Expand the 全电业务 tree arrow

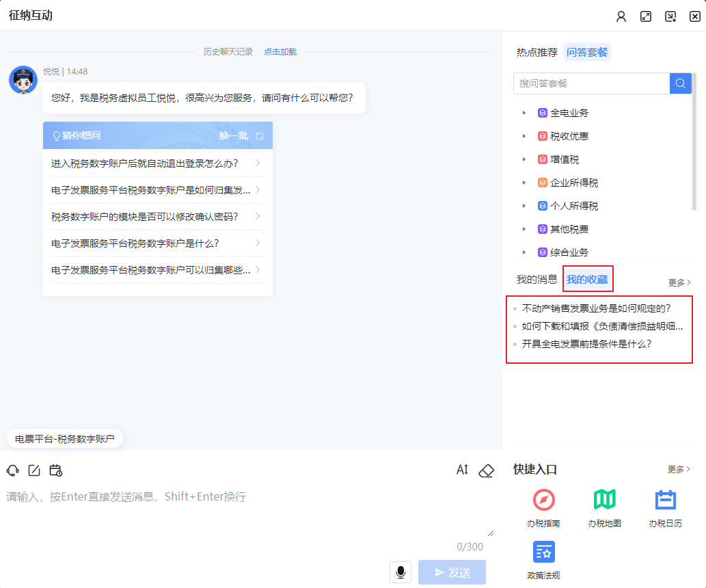pyautogui.click(x=524, y=113)
